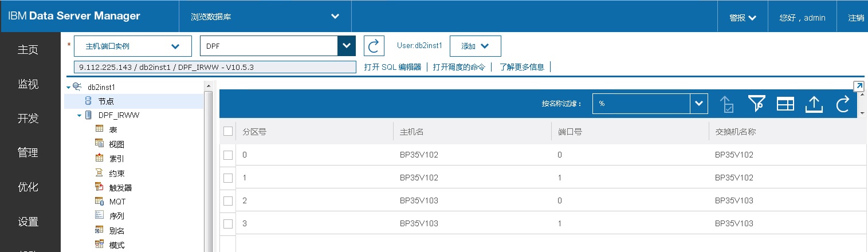The image size is (868, 252).
Task: Click the 打开 SQL 编辑器 link
Action: [x=392, y=67]
